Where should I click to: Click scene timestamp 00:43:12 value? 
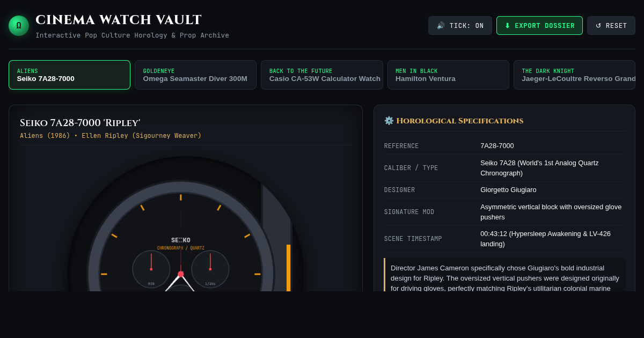pos(545,239)
